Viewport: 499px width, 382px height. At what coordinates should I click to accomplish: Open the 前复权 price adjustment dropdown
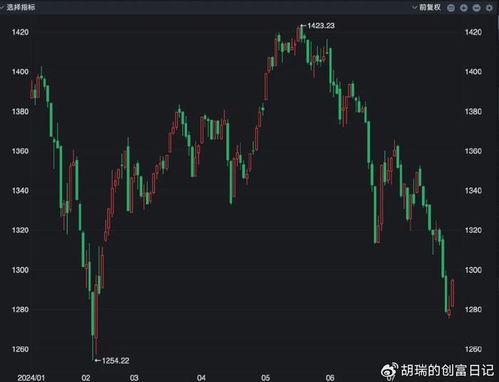[x=427, y=7]
